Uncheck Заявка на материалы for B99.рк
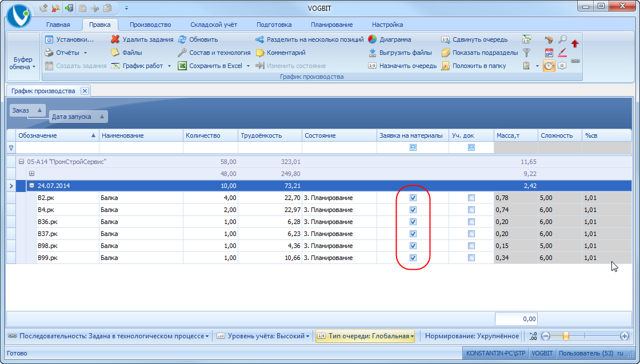 (x=413, y=258)
